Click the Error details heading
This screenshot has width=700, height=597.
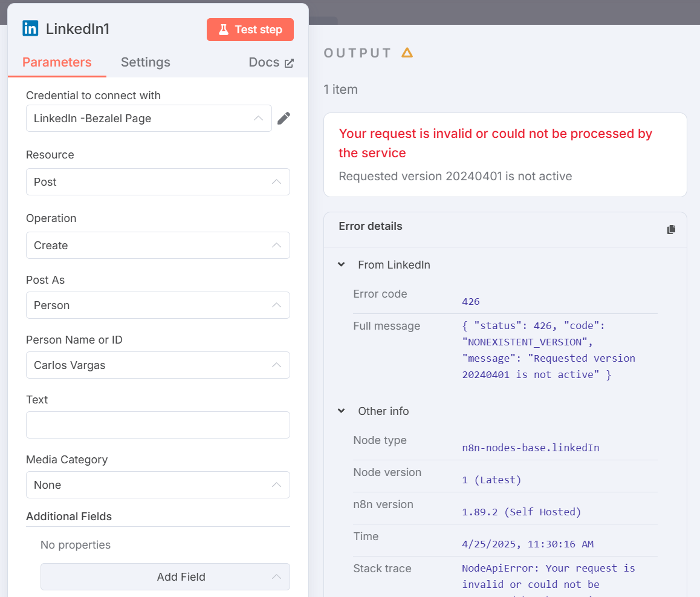coord(371,226)
